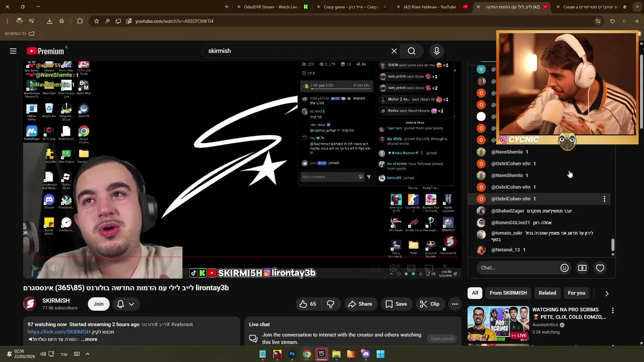The image size is (644, 362).
Task: Click the Open panel button
Action: click(442, 339)
